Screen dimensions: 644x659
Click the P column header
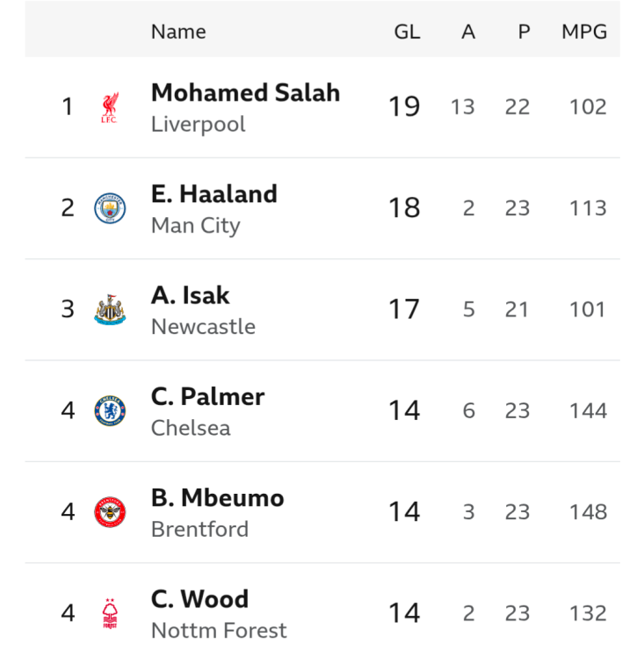524,32
